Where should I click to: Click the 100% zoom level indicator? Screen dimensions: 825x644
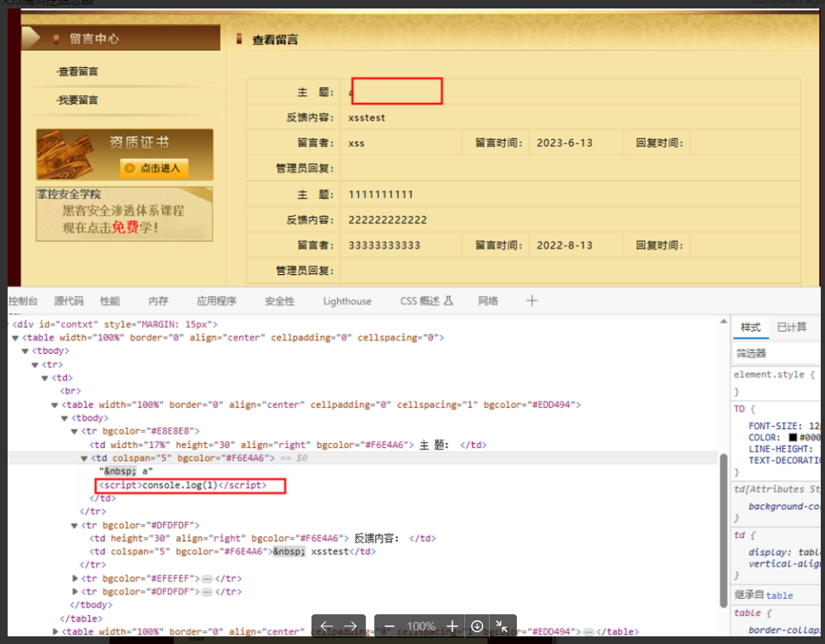click(x=421, y=626)
